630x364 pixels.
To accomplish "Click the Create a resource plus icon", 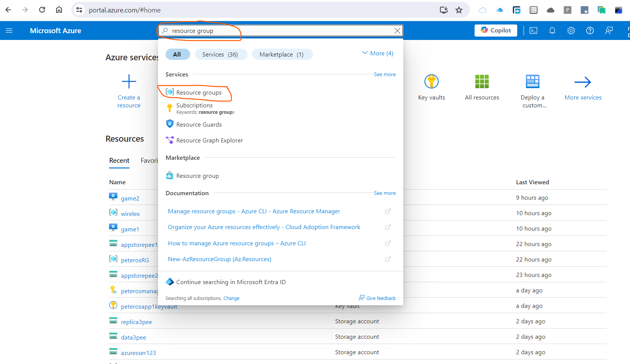I will (x=129, y=81).
